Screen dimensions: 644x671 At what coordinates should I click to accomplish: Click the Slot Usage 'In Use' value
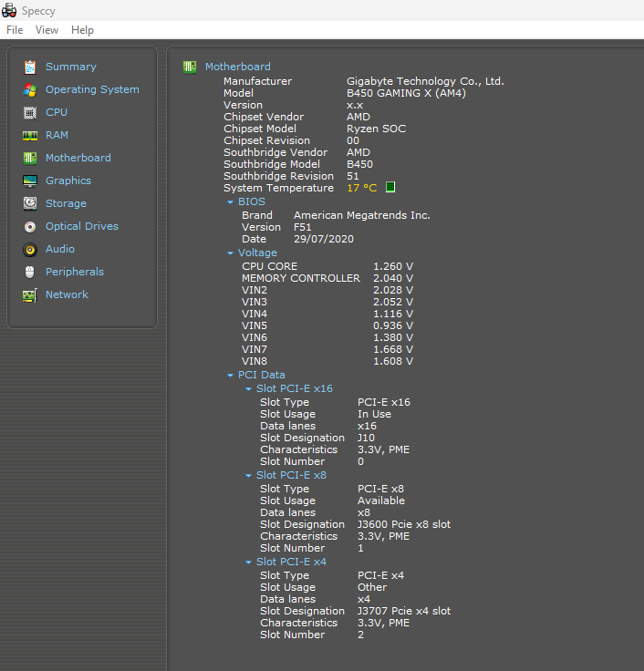point(374,414)
